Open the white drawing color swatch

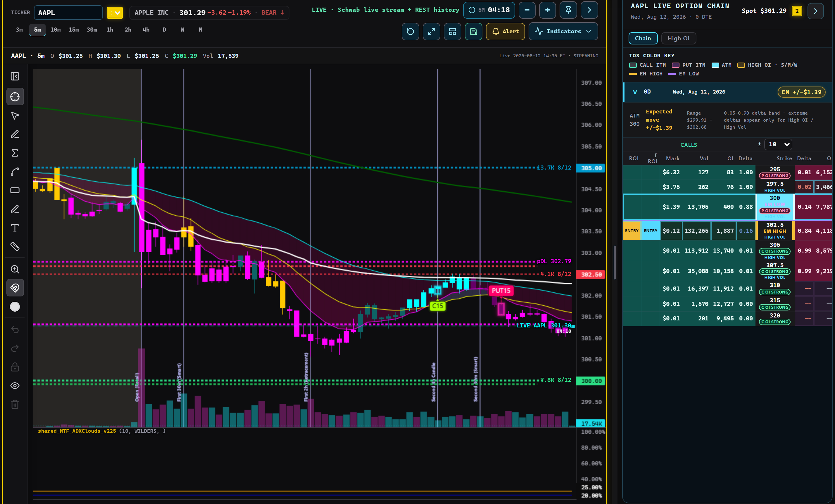(x=15, y=307)
